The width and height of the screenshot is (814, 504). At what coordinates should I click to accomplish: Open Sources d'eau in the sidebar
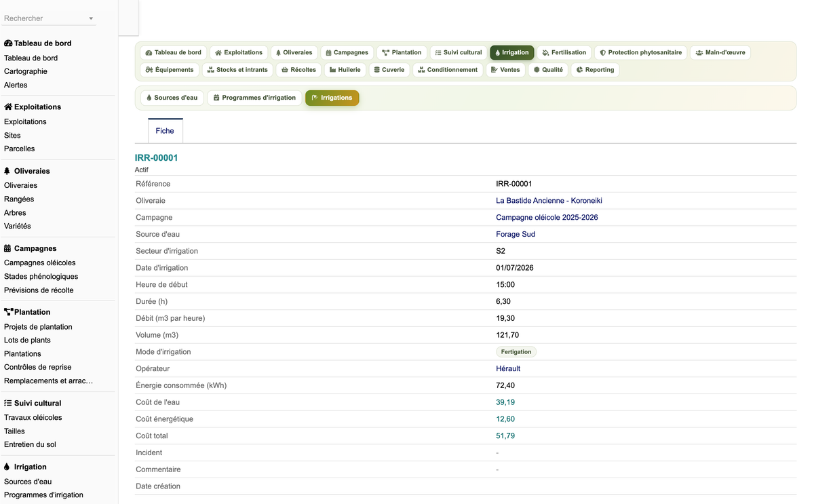tap(28, 481)
